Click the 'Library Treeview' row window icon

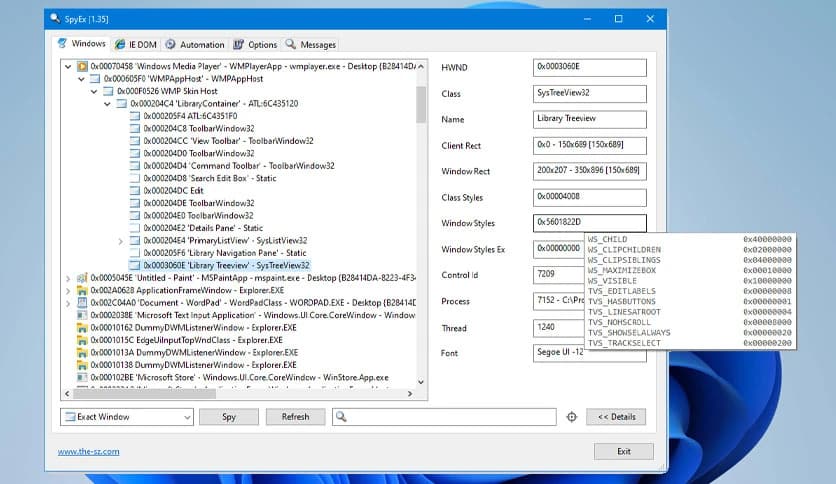[x=135, y=265]
